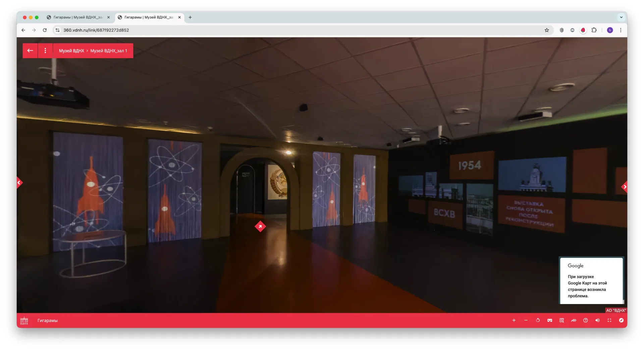Enable VR headset mode
This screenshot has width=644, height=350.
point(549,320)
